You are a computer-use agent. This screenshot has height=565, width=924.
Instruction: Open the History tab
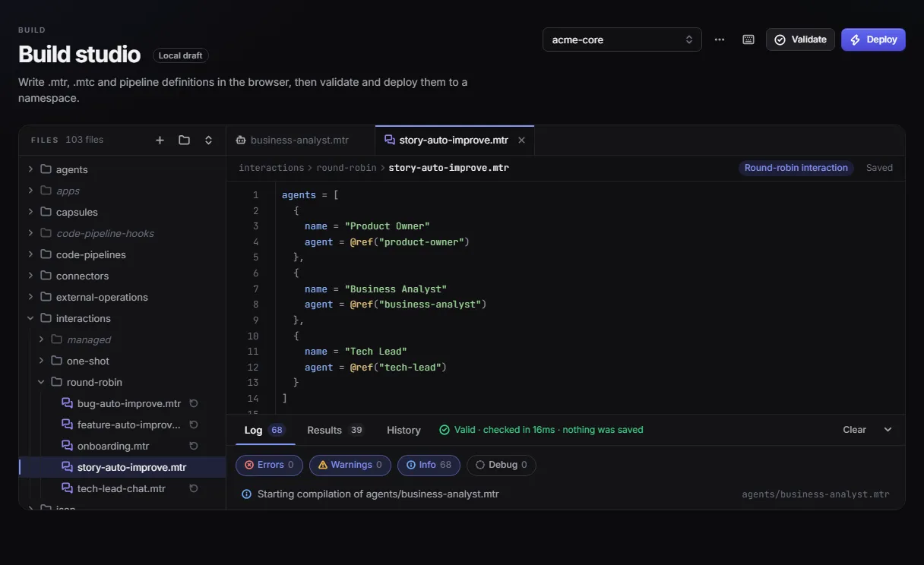[x=403, y=430]
